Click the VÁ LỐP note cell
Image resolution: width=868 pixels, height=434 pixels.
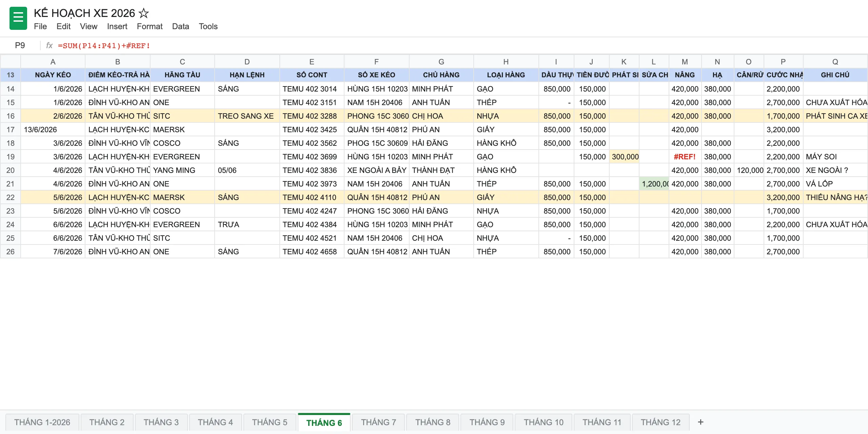[x=835, y=184]
